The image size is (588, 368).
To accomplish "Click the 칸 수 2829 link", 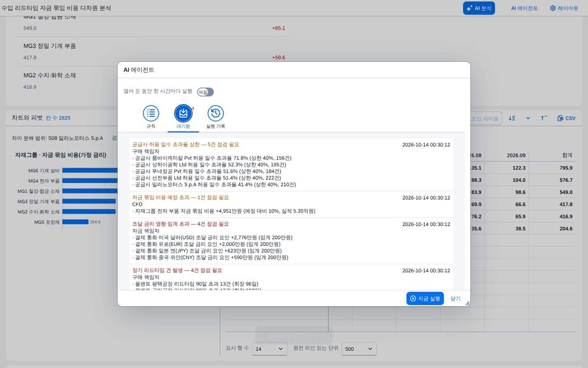I will pos(58,118).
